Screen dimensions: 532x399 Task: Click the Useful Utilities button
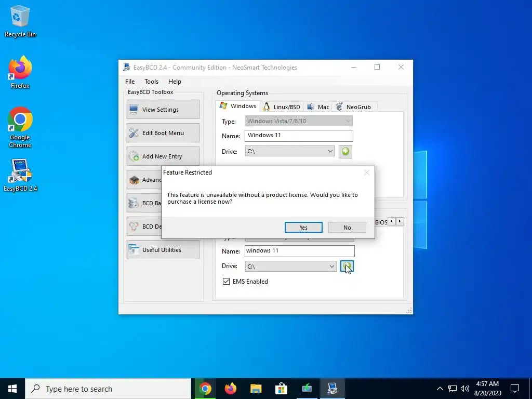click(163, 250)
